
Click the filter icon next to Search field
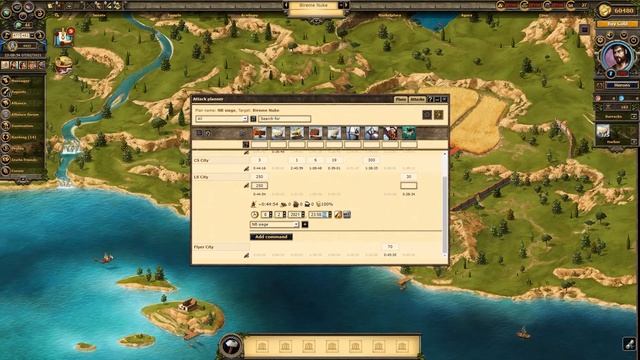pos(253,119)
